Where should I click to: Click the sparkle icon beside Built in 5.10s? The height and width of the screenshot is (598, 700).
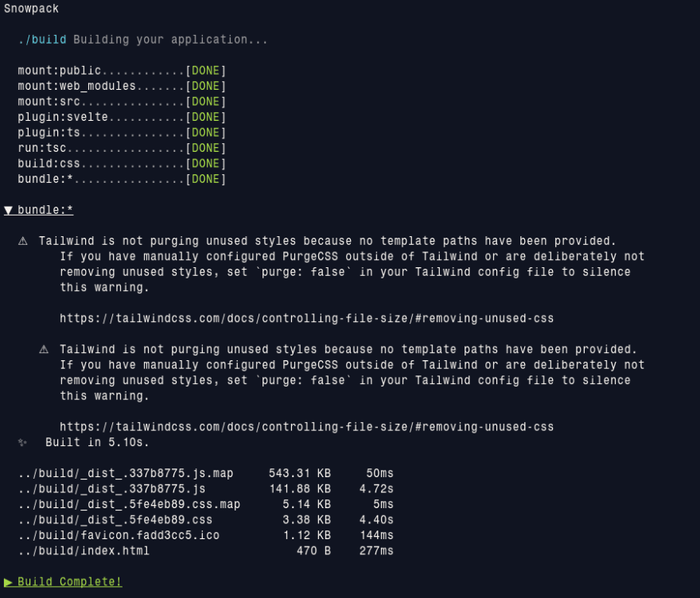[x=22, y=442]
